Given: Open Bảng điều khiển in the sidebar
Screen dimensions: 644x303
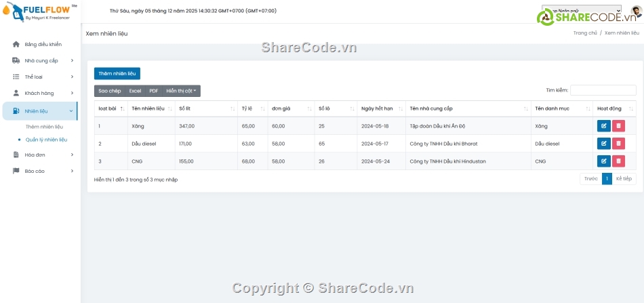Looking at the screenshot, I should pyautogui.click(x=43, y=44).
